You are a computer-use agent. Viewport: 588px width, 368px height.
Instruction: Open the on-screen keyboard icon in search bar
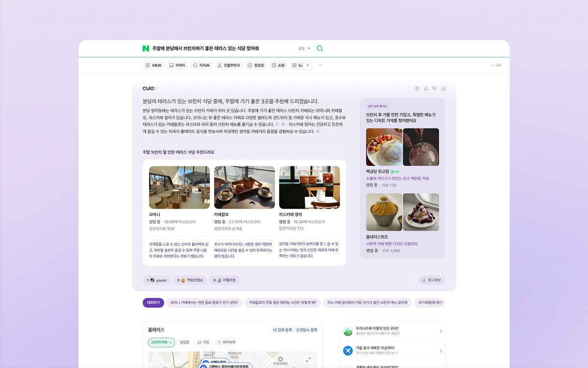pos(301,49)
